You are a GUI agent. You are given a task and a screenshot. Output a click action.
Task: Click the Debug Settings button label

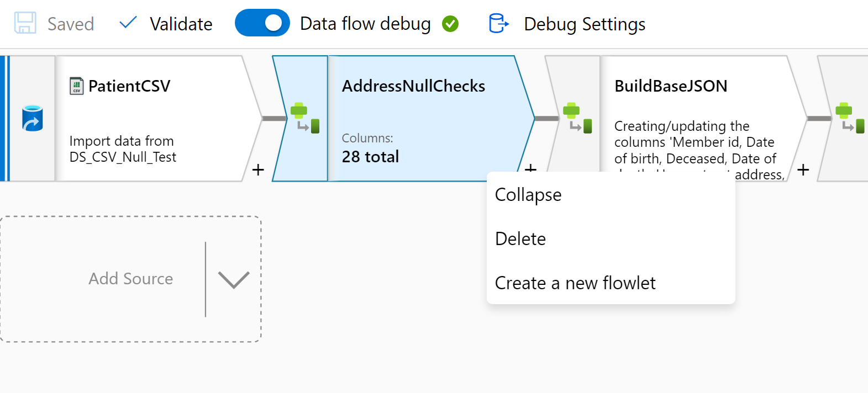coord(585,24)
